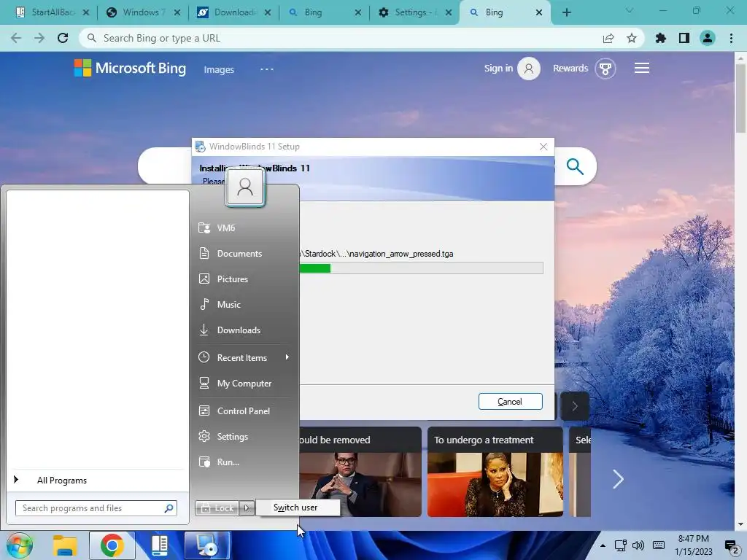
Task: Advance news carousel with large right chevron
Action: pyautogui.click(x=618, y=479)
